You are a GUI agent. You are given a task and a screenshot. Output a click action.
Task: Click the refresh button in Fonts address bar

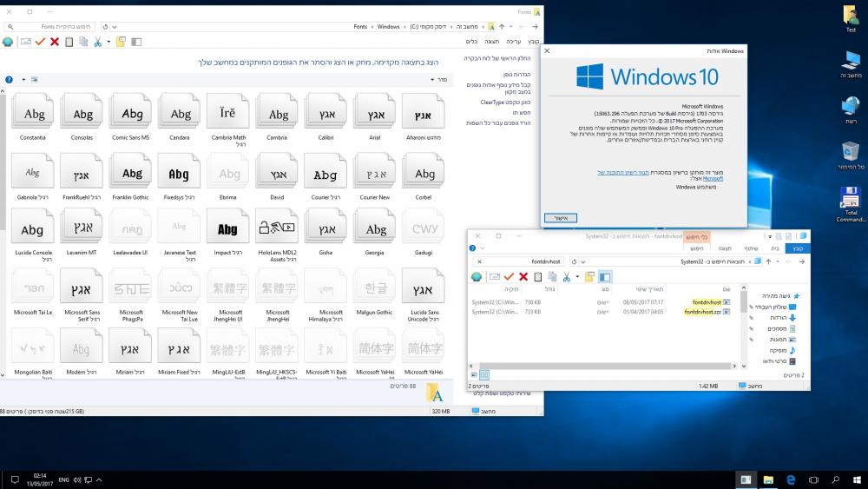click(105, 27)
